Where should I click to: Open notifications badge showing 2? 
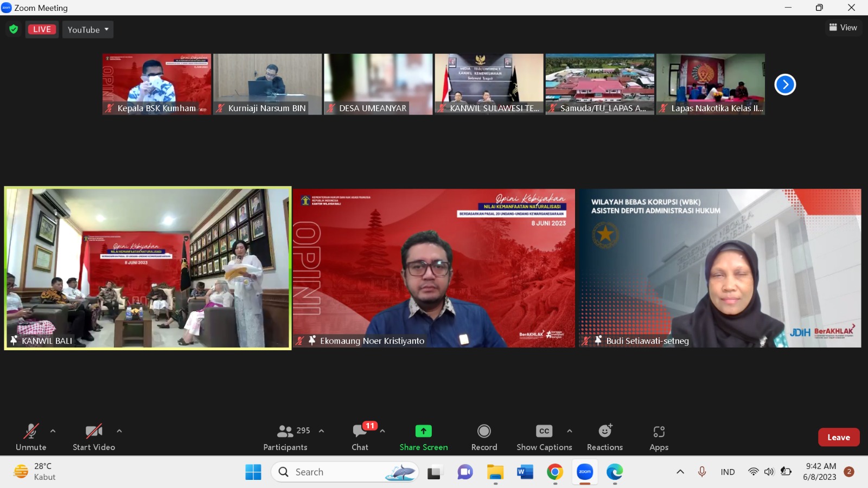850,472
